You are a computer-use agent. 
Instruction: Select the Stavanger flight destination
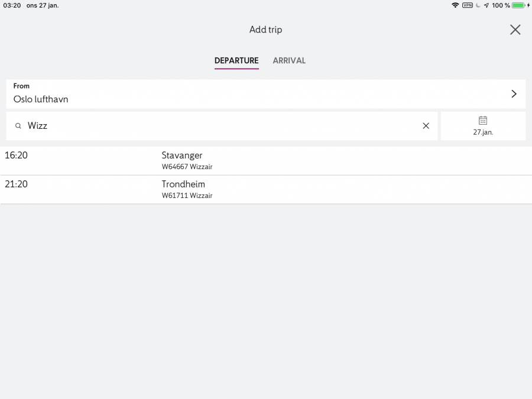[x=182, y=155]
